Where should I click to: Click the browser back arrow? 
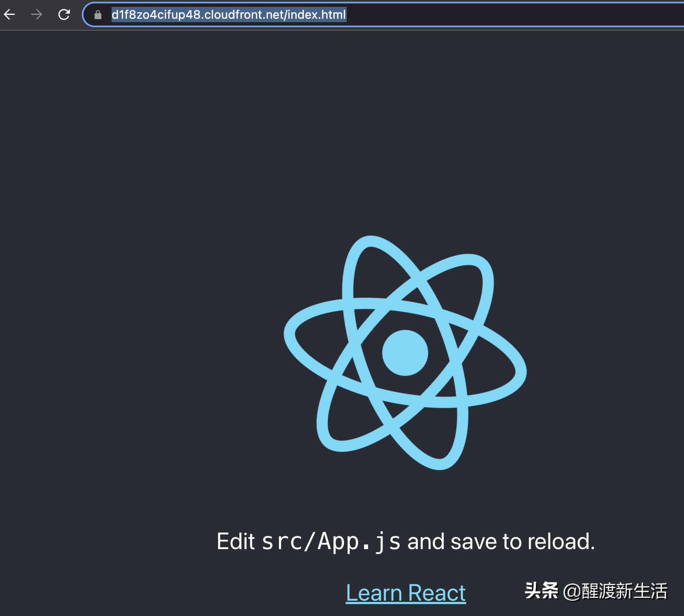[x=9, y=14]
